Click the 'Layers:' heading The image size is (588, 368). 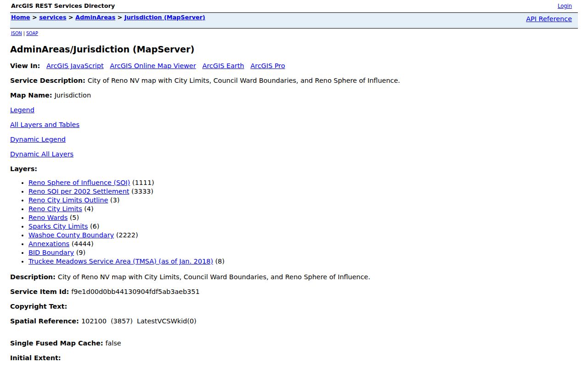click(x=23, y=169)
